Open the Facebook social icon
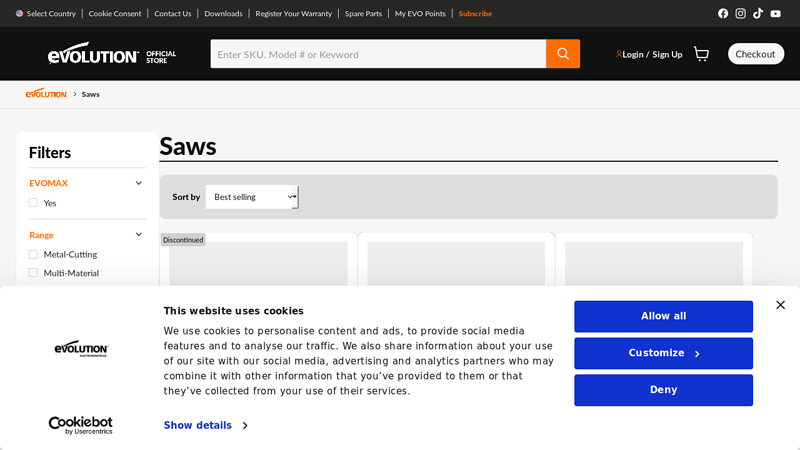 (x=723, y=13)
